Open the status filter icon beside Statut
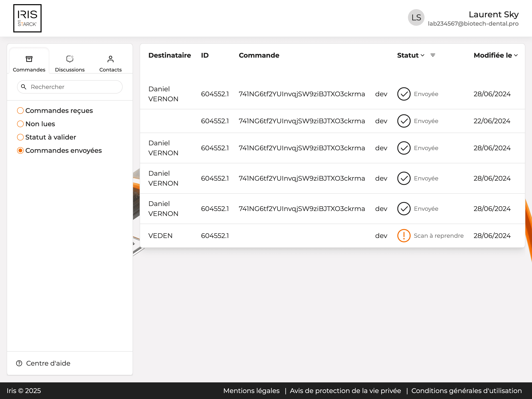Viewport: 532px width, 399px height. click(x=433, y=55)
